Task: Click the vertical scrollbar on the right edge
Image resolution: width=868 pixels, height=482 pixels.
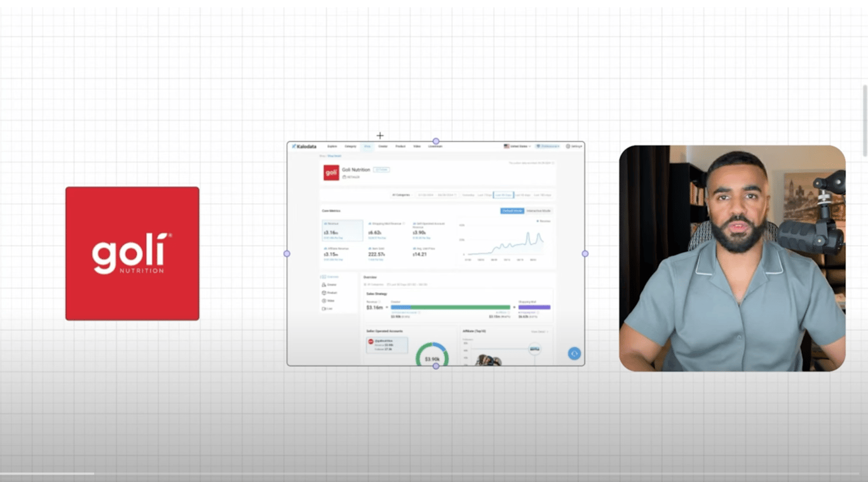Action: click(865, 121)
